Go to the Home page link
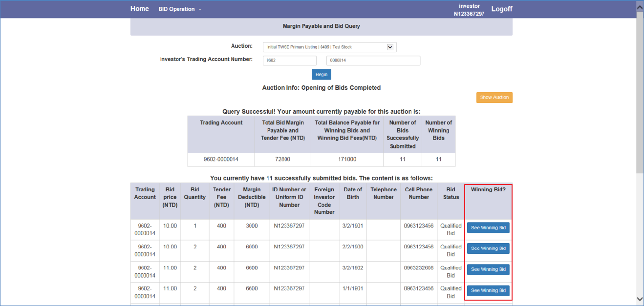The image size is (644, 306). coord(139,9)
